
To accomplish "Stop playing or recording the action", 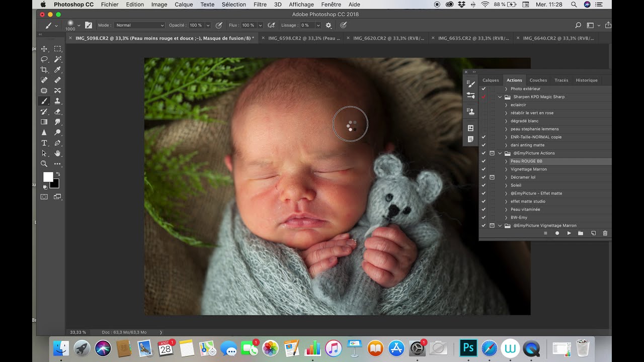I will pyautogui.click(x=545, y=233).
